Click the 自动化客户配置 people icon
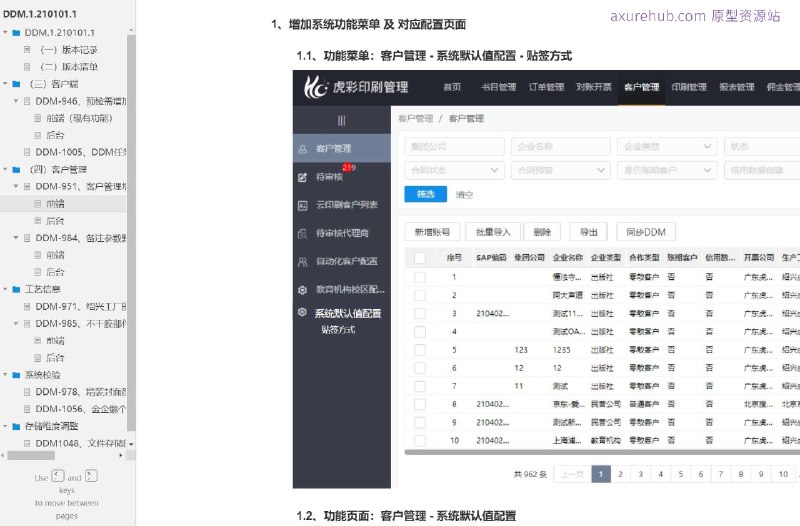Screen dimensions: 800x526 (303, 262)
